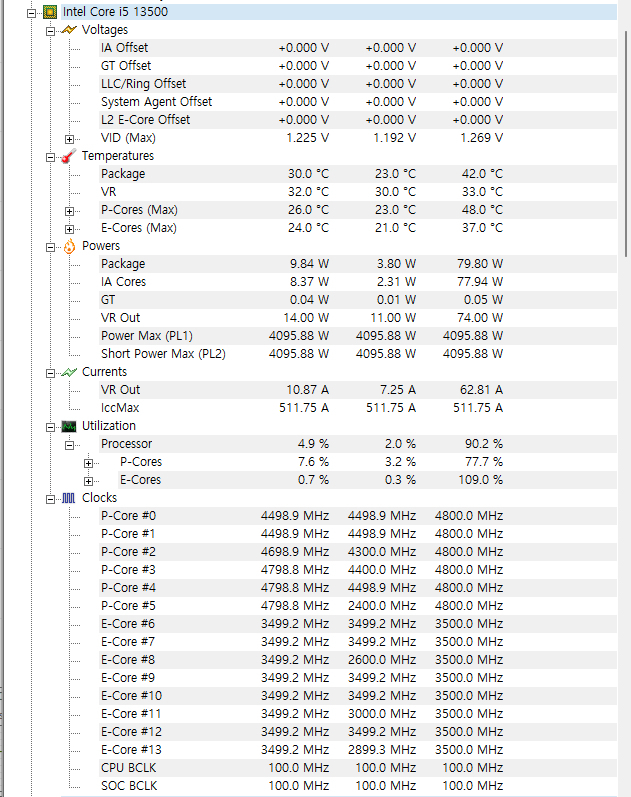Select the P-Core #5 clock row
This screenshot has height=797, width=631.
[358, 606]
